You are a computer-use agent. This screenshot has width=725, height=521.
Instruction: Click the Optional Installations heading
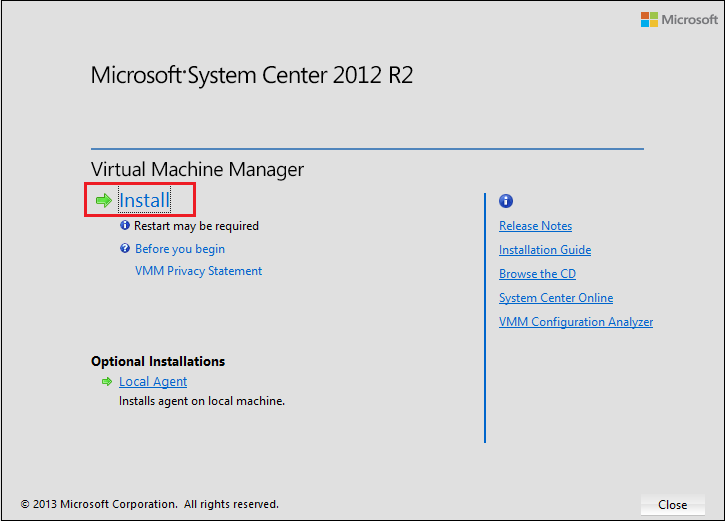[x=158, y=361]
